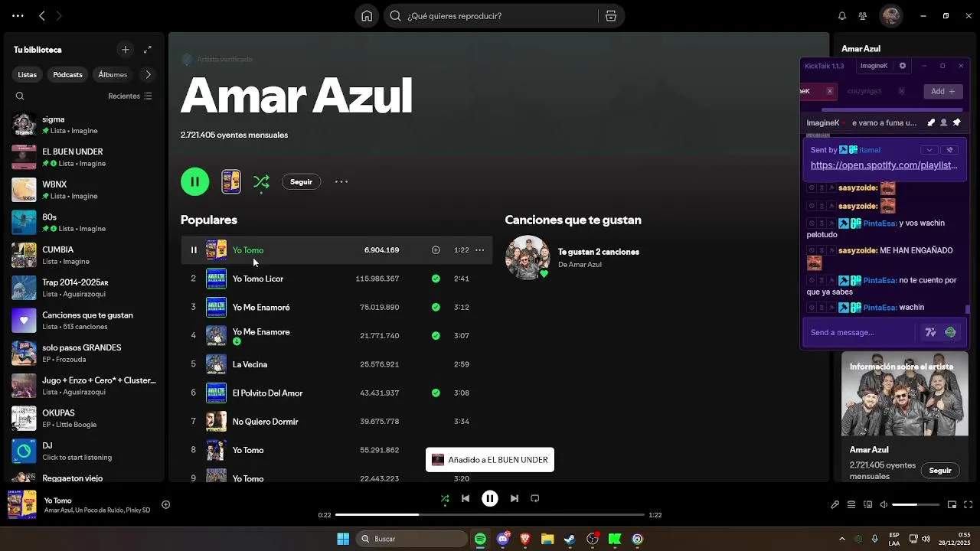This screenshot has width=980, height=551.
Task: Toggle saved check for Yo Me Enamoré
Action: coord(436,307)
